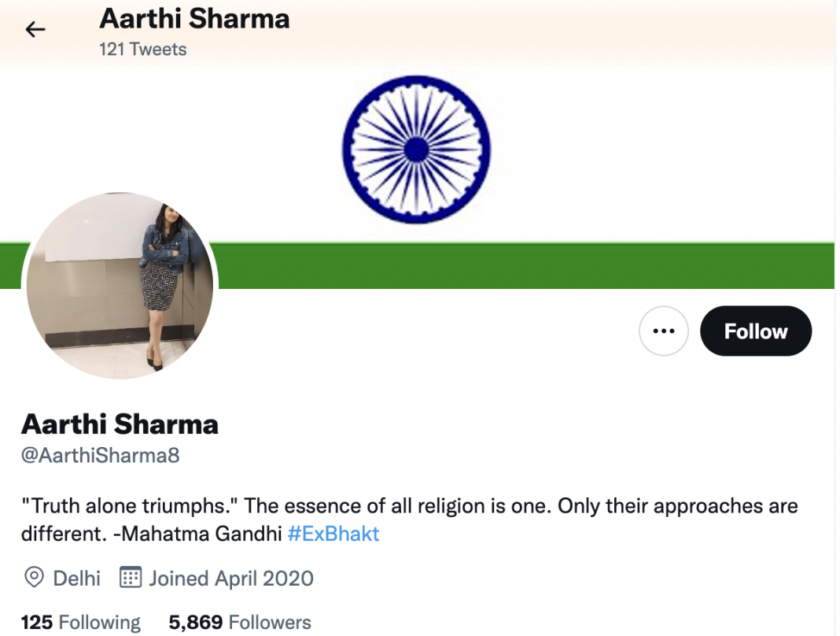Open the #ExBhakt hashtag link

[333, 534]
